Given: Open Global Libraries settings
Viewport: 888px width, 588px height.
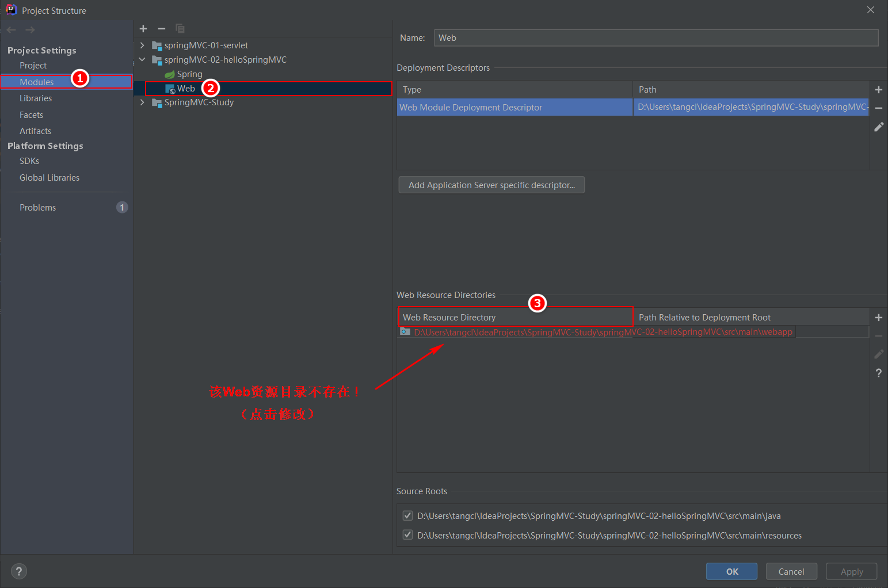Looking at the screenshot, I should pos(49,178).
